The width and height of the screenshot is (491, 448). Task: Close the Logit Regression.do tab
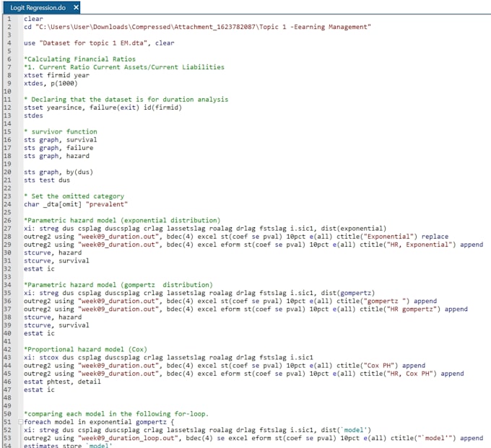76,7
